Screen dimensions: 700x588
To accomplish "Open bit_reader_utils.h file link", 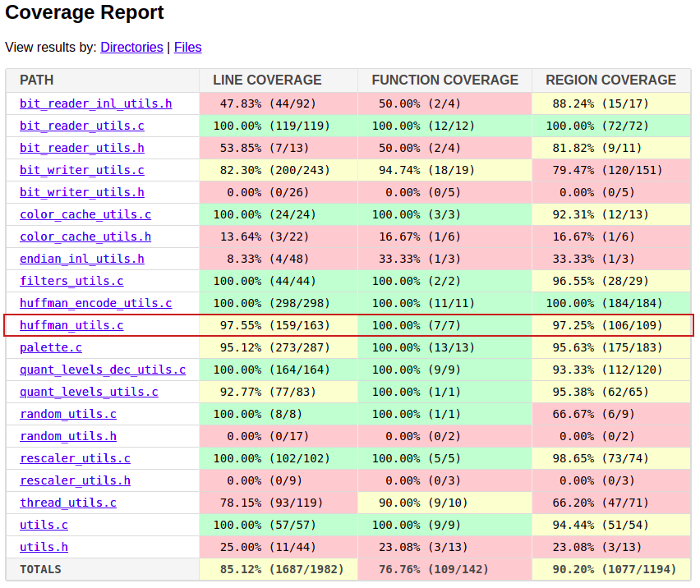I will tap(81, 148).
